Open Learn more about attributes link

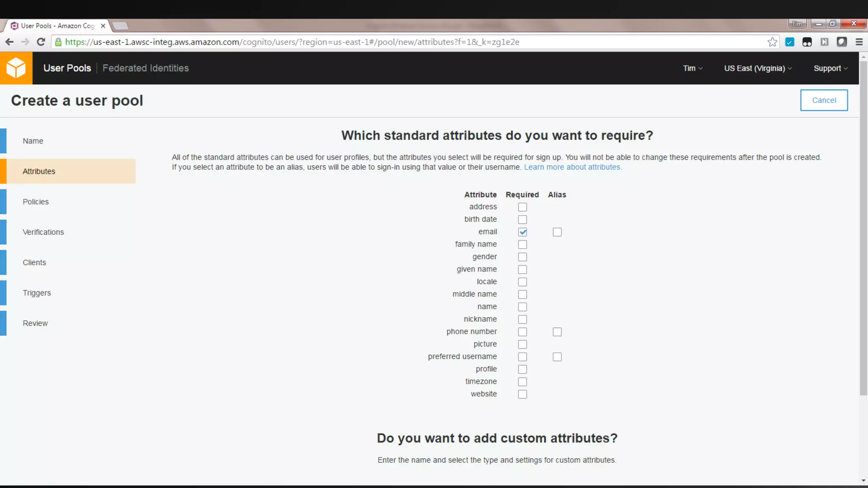coord(573,167)
